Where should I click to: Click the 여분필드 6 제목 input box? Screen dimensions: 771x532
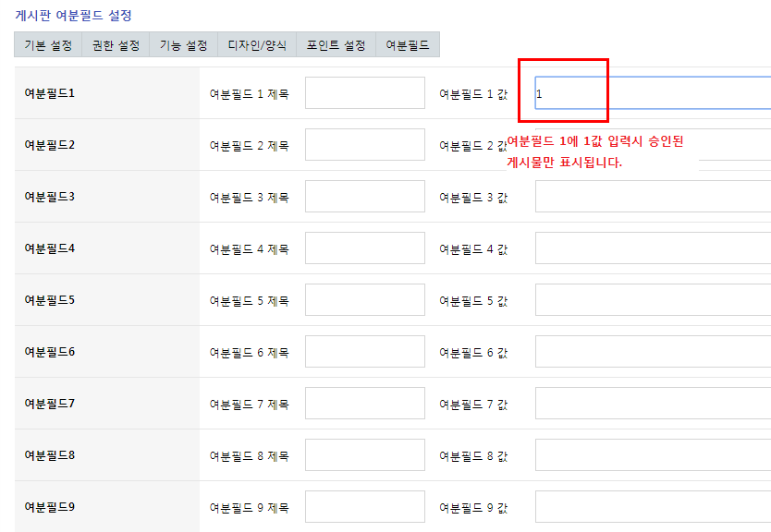click(x=365, y=352)
